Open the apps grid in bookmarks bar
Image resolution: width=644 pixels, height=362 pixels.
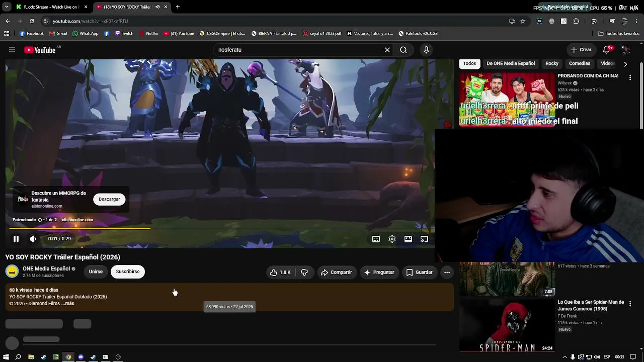[7, 34]
